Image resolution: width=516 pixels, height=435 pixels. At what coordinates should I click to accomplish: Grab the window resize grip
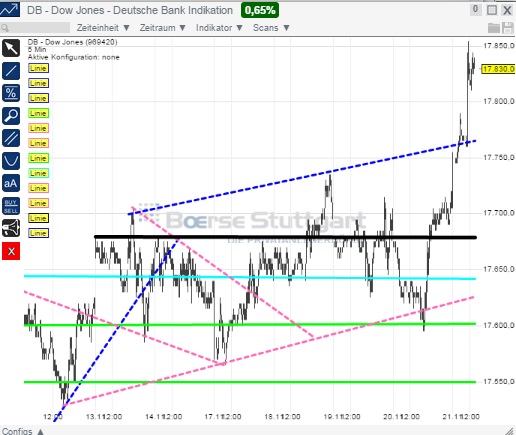coord(510,430)
